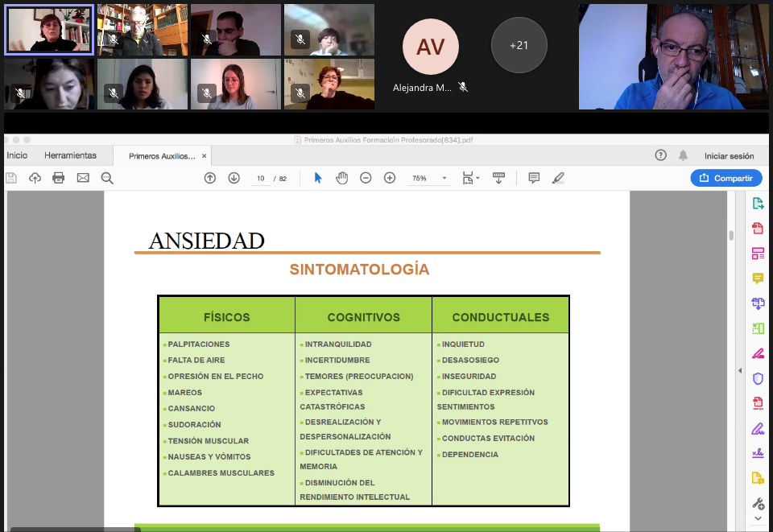Show the +21 more participants

pyautogui.click(x=519, y=45)
